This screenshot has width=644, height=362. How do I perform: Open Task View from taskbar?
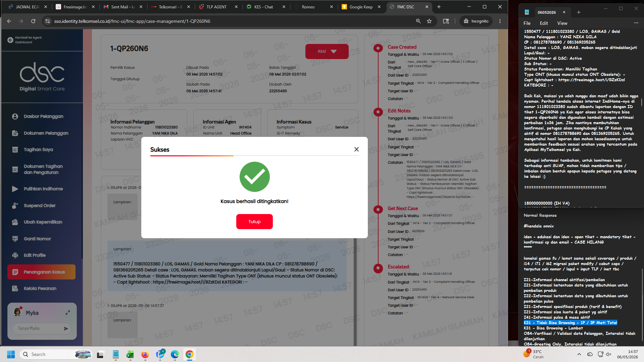click(100, 354)
